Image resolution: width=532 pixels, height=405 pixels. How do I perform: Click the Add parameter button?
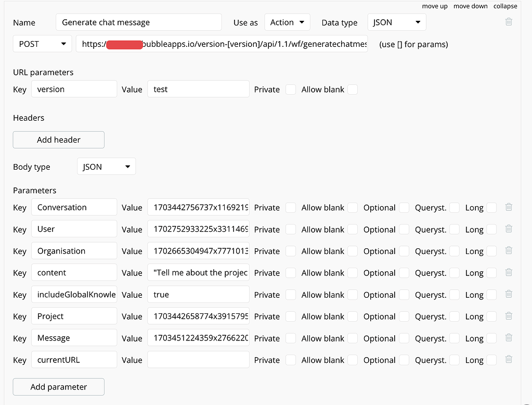pos(58,387)
